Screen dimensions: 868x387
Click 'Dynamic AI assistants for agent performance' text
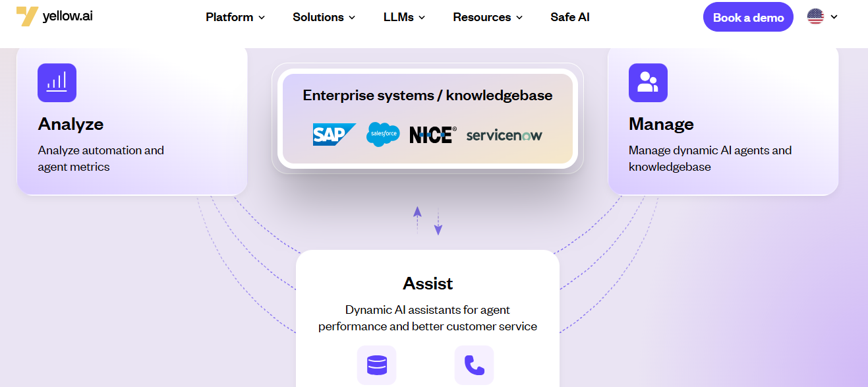(428, 318)
